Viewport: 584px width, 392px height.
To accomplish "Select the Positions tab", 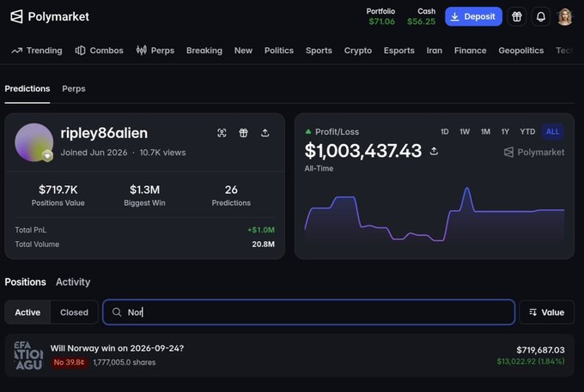I will coord(25,282).
